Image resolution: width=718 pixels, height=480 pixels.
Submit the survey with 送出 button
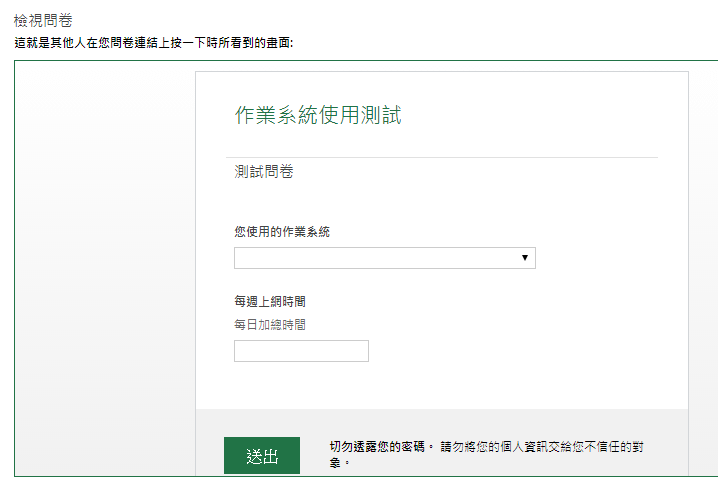click(262, 455)
